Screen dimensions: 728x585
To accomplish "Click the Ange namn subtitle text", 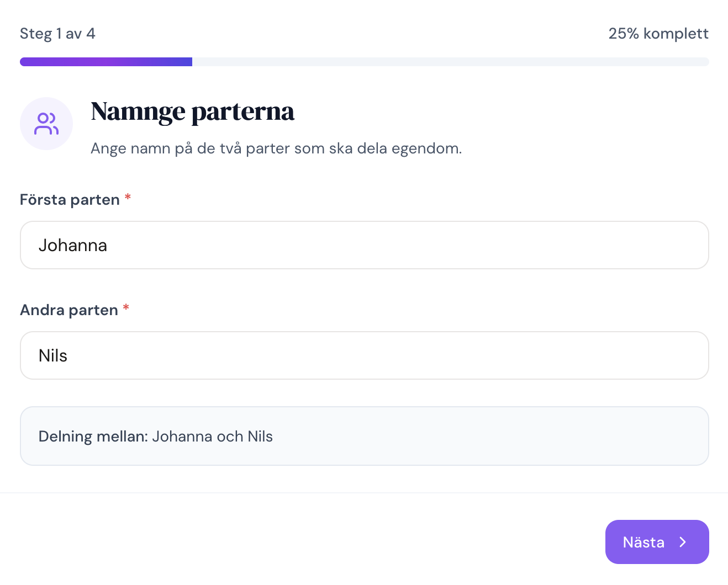I will [x=276, y=148].
